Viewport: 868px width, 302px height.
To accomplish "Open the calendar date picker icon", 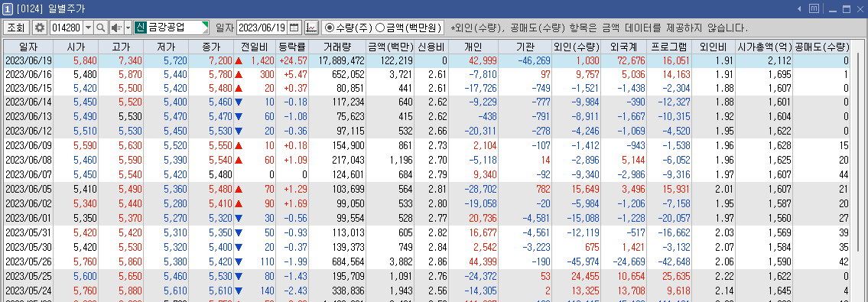I will point(294,27).
